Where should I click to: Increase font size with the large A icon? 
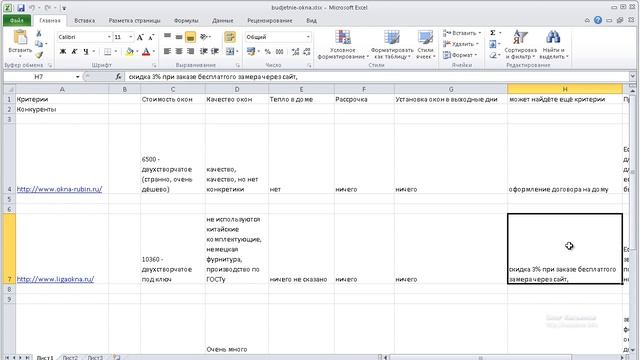(x=140, y=37)
